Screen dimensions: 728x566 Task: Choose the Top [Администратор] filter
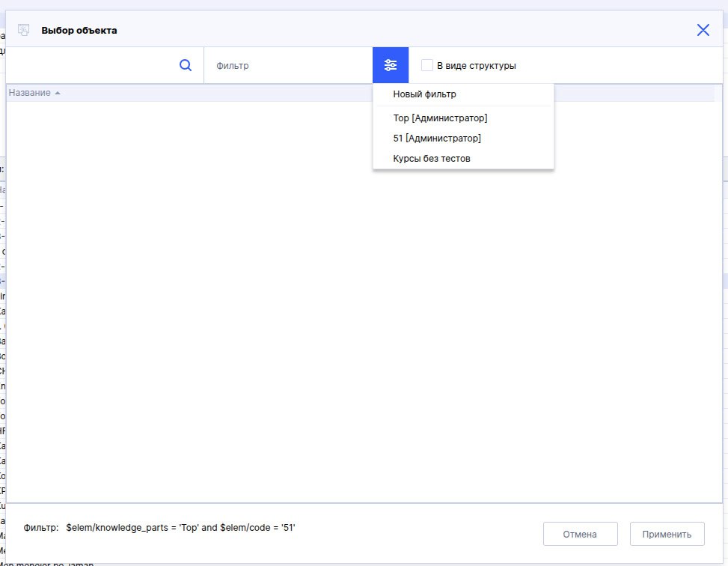(440, 118)
